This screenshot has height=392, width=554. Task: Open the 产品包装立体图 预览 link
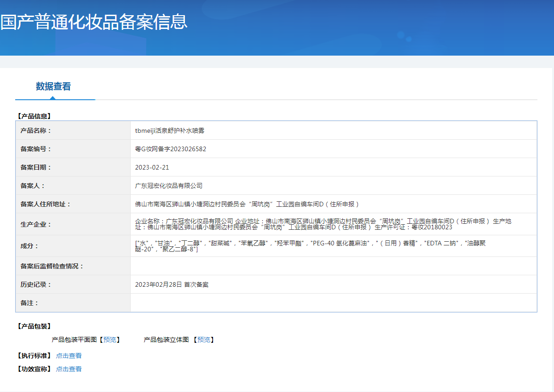(204, 340)
